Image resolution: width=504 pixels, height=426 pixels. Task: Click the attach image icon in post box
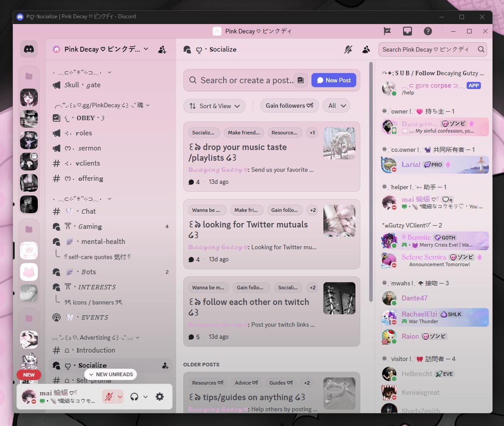click(301, 80)
